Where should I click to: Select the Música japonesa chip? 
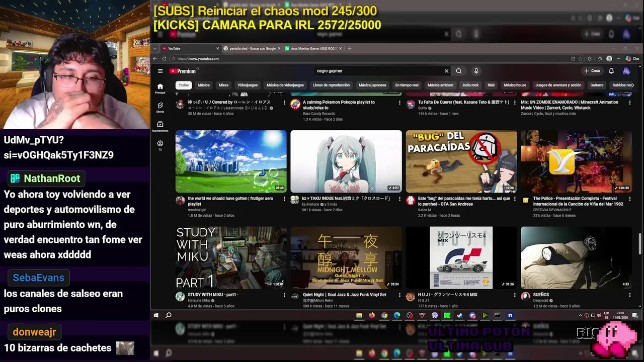(x=372, y=85)
